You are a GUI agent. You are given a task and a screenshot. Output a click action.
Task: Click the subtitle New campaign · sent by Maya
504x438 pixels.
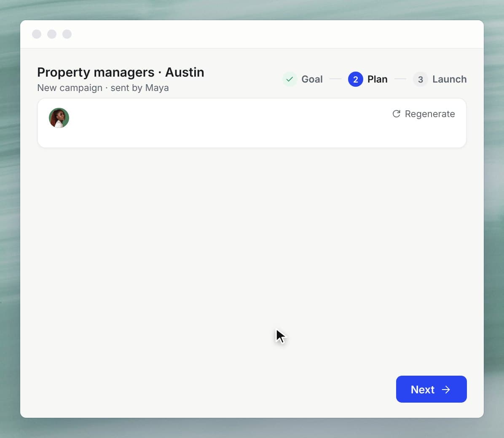pos(103,88)
